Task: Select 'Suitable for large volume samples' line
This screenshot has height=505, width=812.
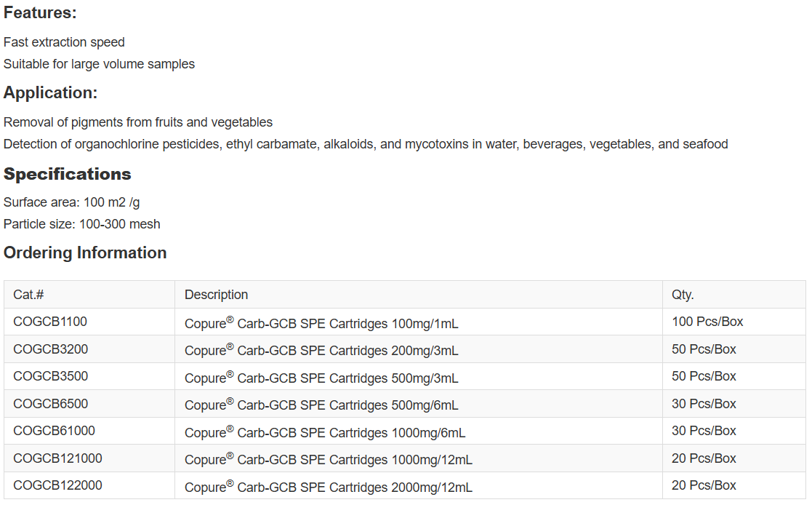Action: [x=99, y=64]
